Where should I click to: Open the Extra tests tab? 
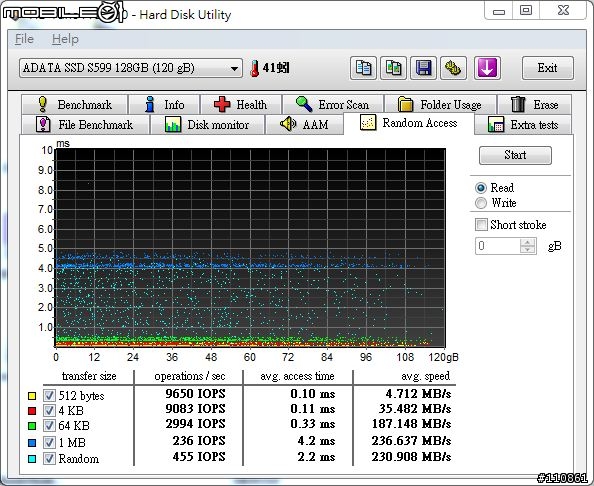click(x=523, y=125)
